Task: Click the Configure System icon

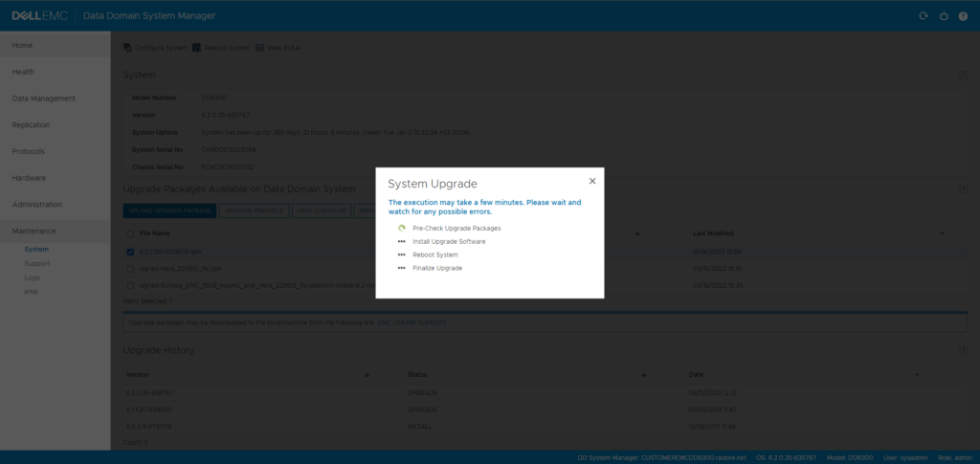Action: pos(128,48)
